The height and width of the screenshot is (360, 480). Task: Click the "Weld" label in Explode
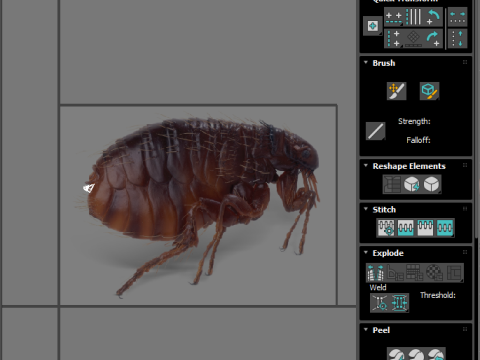click(378, 287)
